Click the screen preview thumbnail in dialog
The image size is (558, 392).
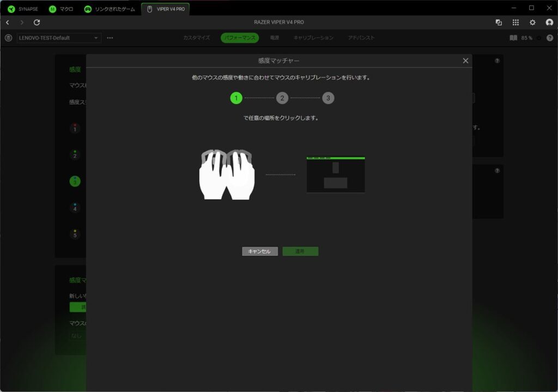(x=336, y=174)
